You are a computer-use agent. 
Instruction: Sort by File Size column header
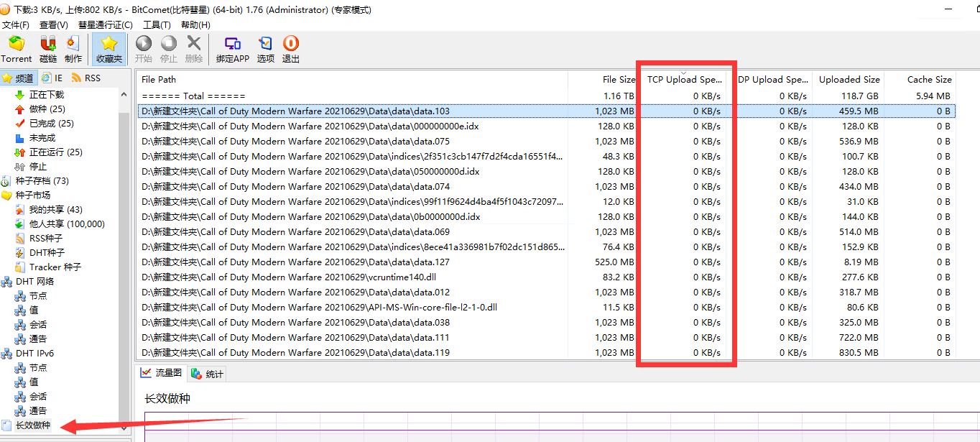click(604, 80)
